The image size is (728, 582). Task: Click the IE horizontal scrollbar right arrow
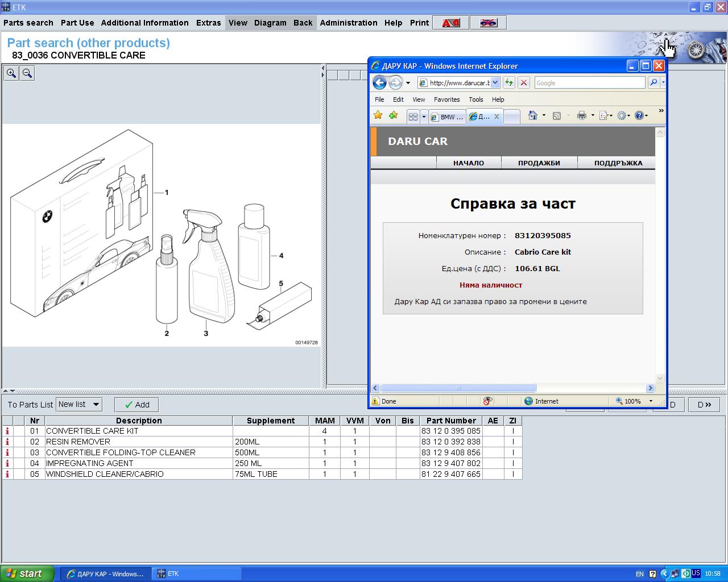pos(650,388)
